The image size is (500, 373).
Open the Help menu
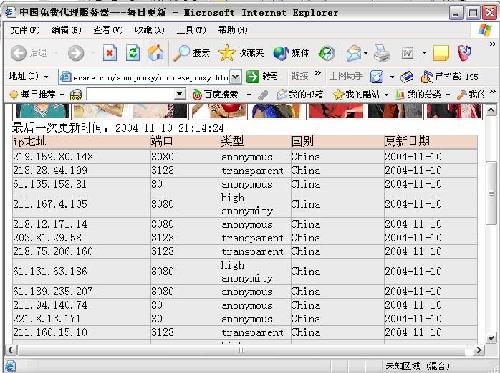point(233,30)
